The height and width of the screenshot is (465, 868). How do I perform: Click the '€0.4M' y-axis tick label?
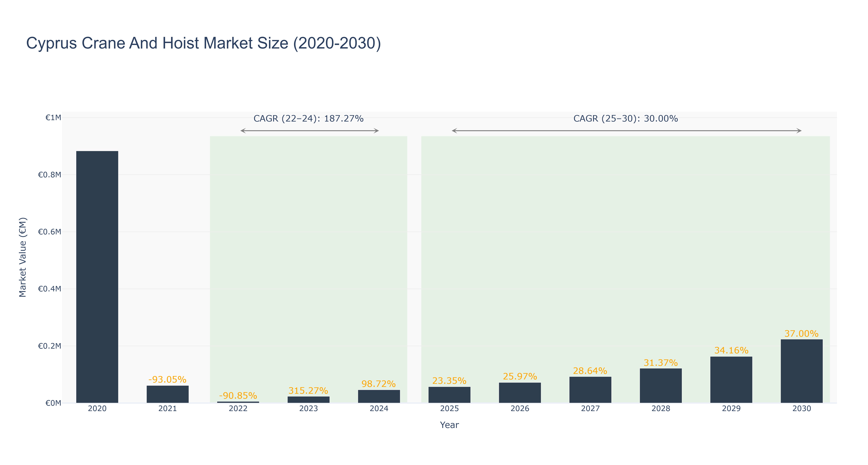50,289
